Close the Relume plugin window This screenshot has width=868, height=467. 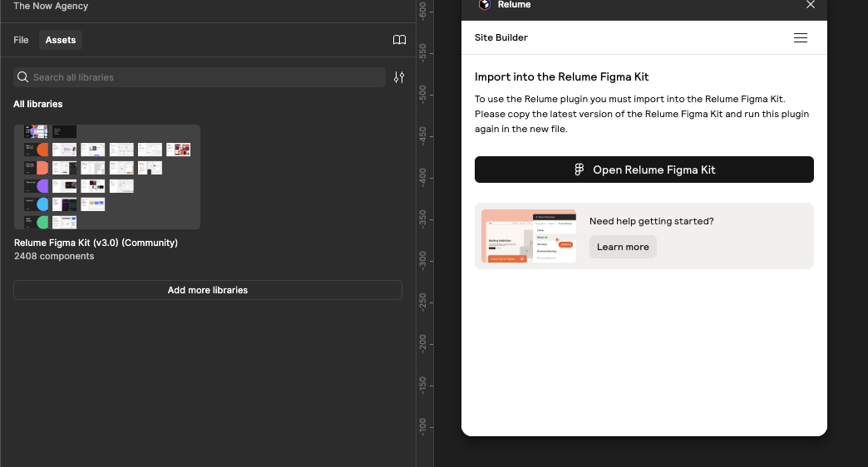point(811,4)
